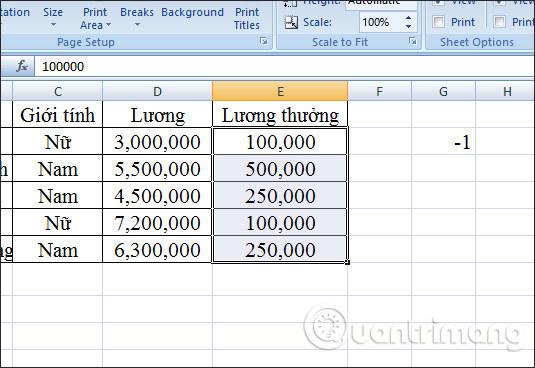
Task: Open the Print Area dropdown
Action: (x=95, y=18)
